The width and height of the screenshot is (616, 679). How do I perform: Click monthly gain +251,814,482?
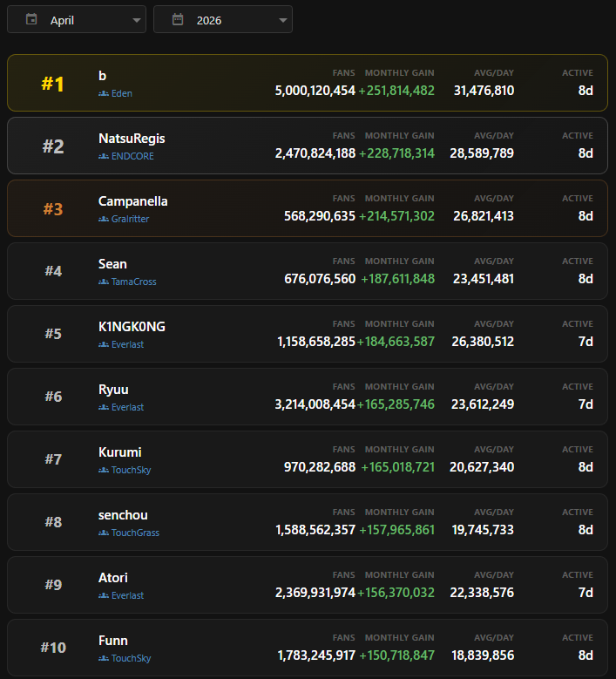coord(396,91)
